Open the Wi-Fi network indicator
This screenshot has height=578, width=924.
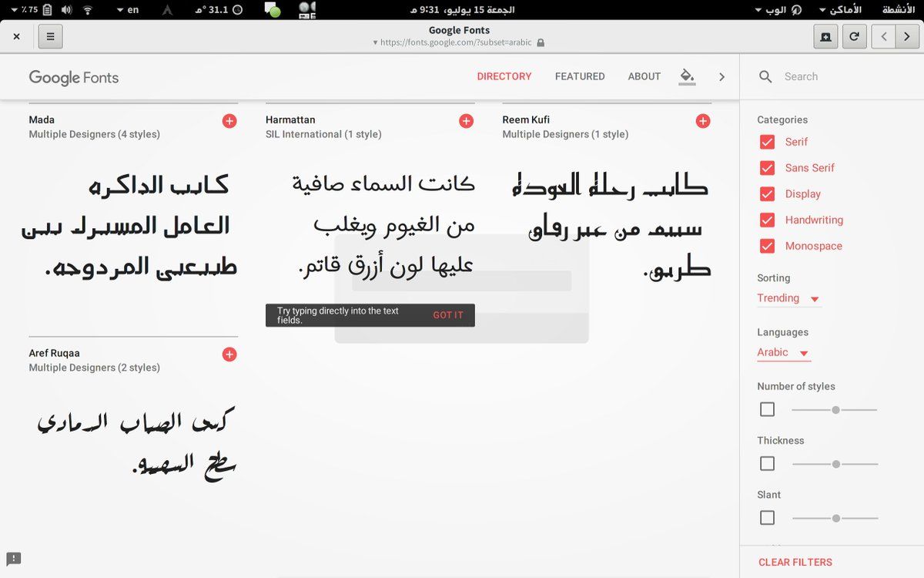(x=87, y=10)
